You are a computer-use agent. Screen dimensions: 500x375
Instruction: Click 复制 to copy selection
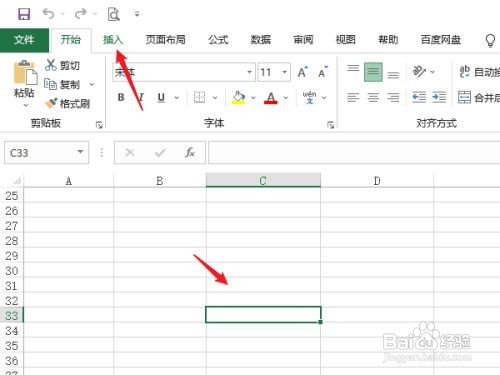tap(62, 84)
